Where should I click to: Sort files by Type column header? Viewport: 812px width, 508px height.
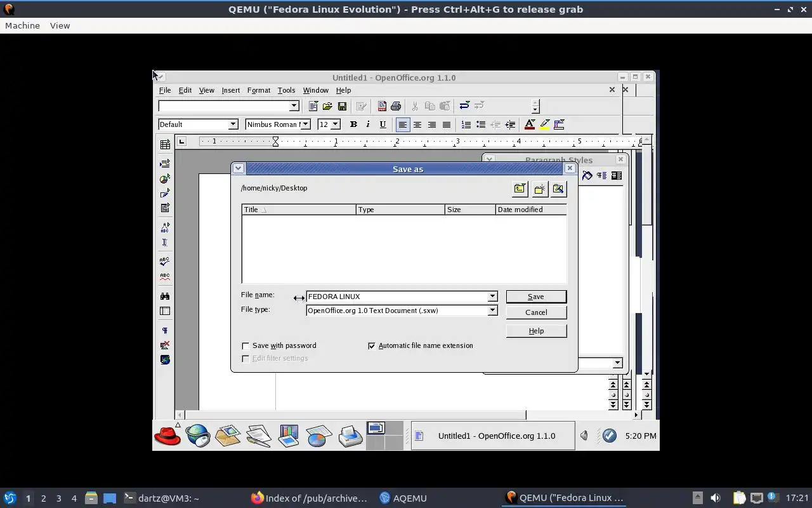coord(400,210)
